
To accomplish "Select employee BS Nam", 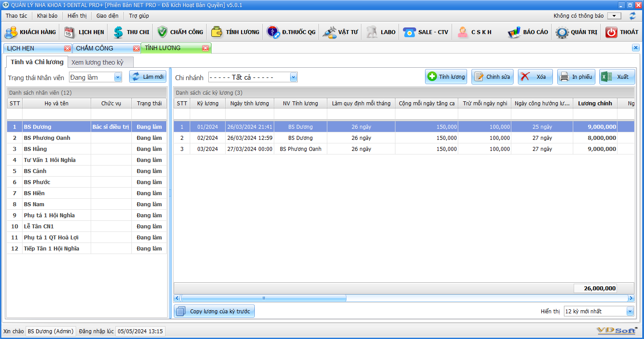I will pyautogui.click(x=87, y=204).
